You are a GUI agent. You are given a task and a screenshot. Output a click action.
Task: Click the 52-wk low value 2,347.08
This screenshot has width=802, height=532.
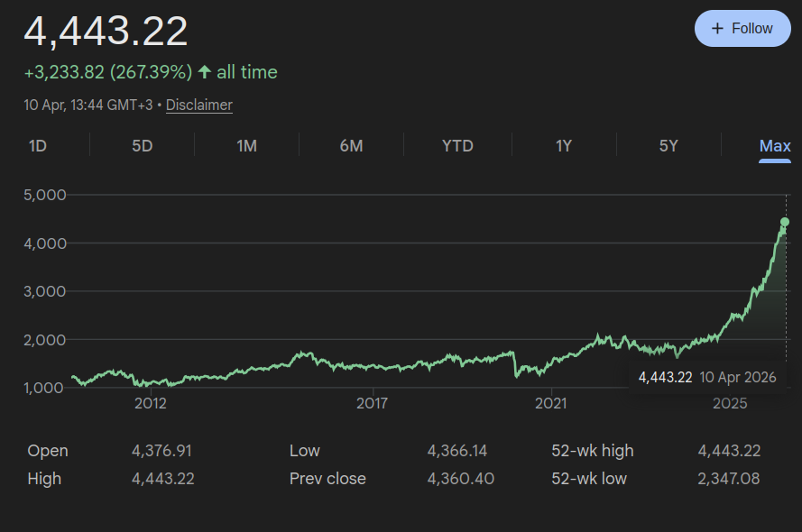[729, 479]
